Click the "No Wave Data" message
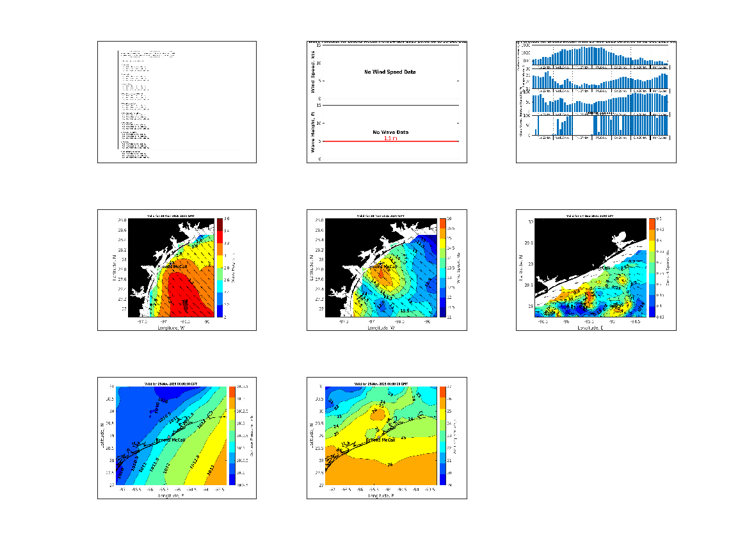 tap(390, 132)
